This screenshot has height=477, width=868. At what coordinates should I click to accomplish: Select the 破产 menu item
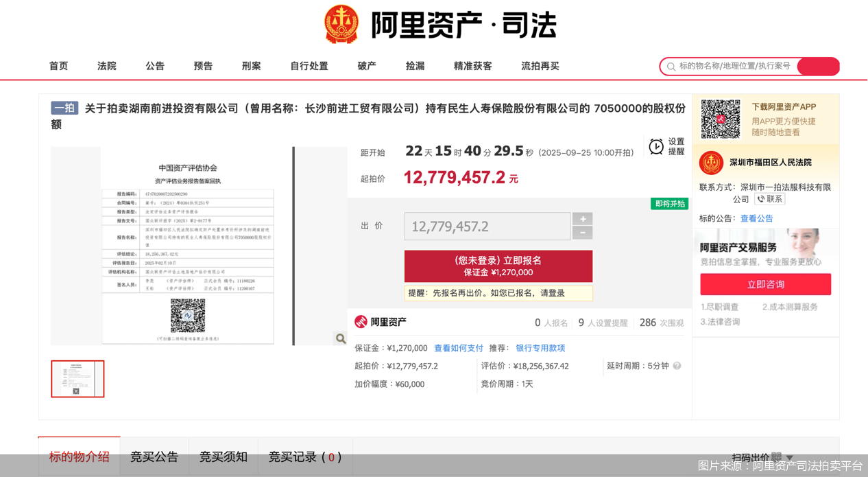coord(366,66)
